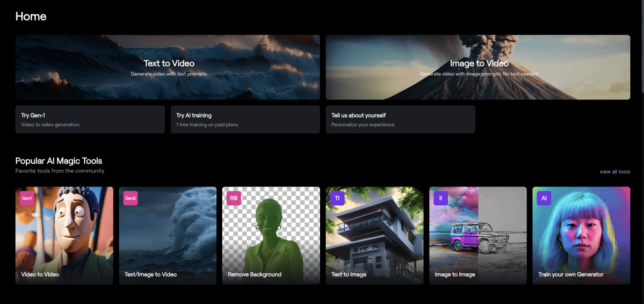644x304 pixels.
Task: Click the vertical scrollbar on the right
Action: [643, 46]
